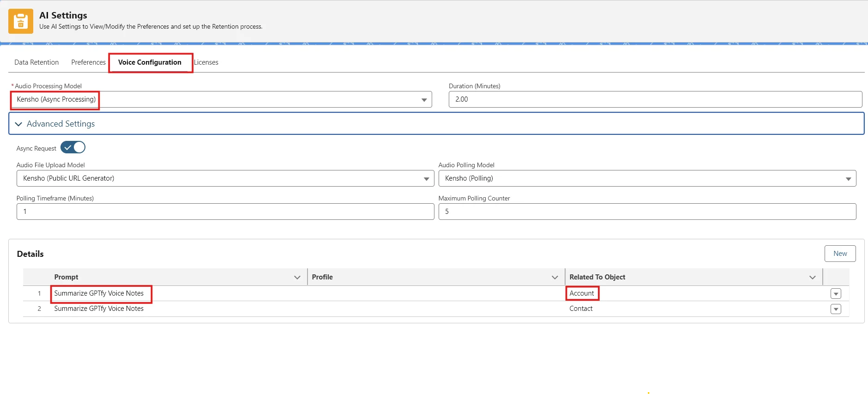Click the Duration (Minutes) input field
The image size is (868, 394).
tap(655, 99)
